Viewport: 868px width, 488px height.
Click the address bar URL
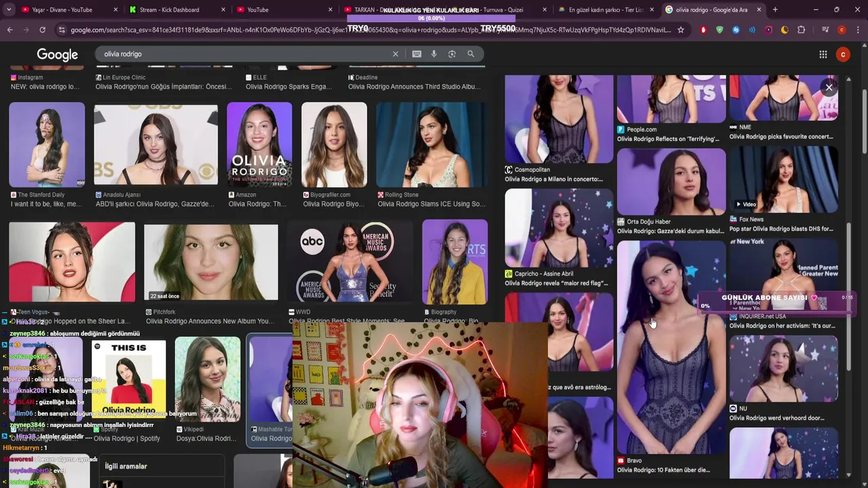pyautogui.click(x=370, y=30)
